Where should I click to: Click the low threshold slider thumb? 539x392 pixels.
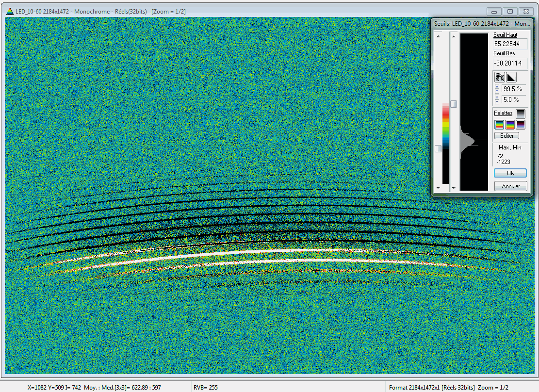(x=438, y=148)
